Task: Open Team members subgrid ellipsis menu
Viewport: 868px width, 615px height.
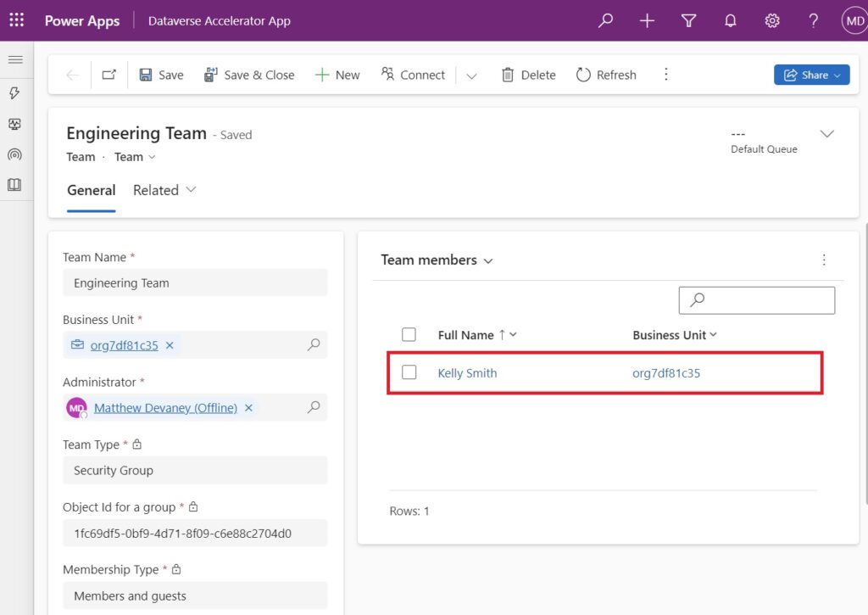Action: [824, 260]
